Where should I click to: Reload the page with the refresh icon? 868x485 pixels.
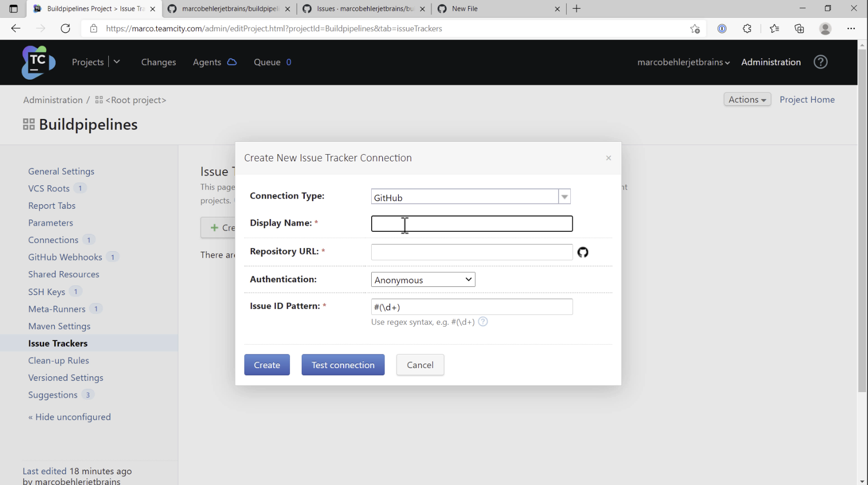click(65, 28)
